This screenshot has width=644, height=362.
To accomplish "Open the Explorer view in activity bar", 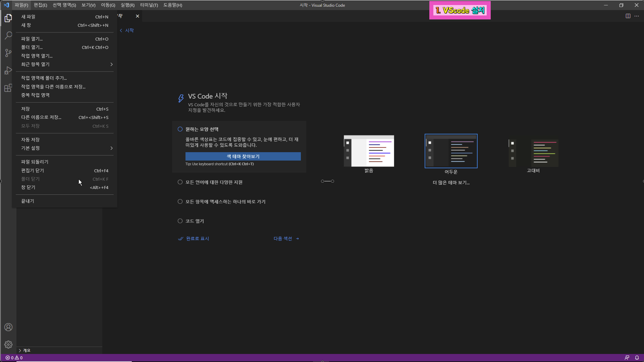I will (x=8, y=18).
